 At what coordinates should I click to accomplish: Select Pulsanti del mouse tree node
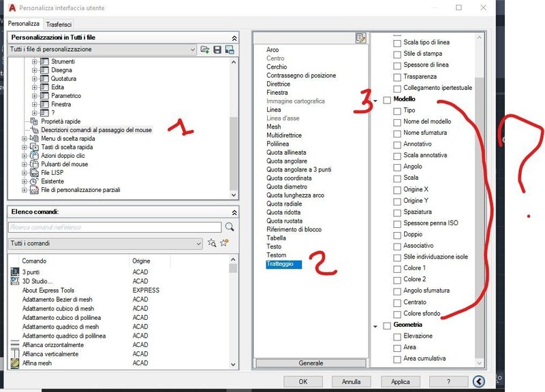coord(64,164)
